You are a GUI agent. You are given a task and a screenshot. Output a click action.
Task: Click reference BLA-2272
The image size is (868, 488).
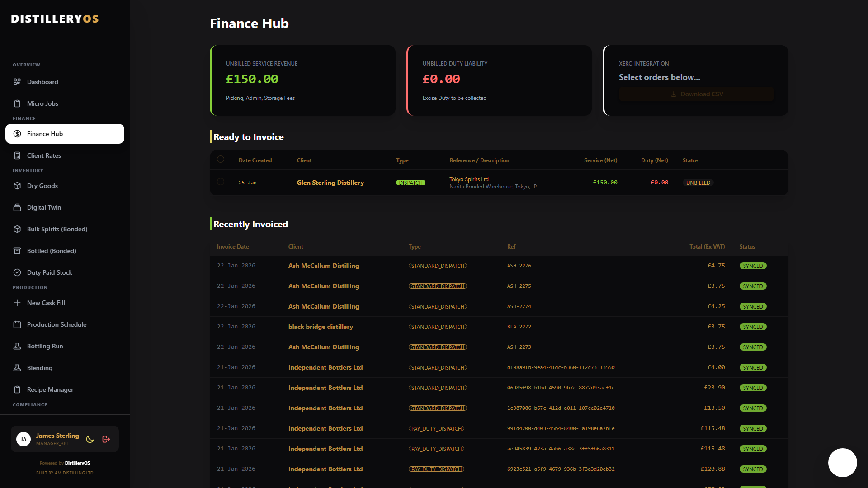(x=519, y=327)
